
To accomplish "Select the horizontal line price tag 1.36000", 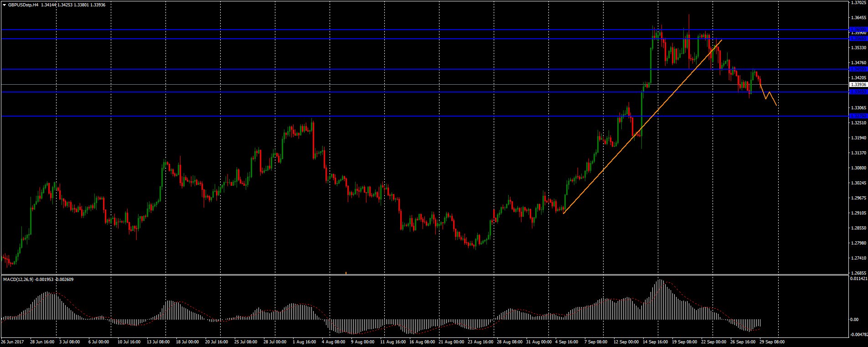I will [x=859, y=30].
